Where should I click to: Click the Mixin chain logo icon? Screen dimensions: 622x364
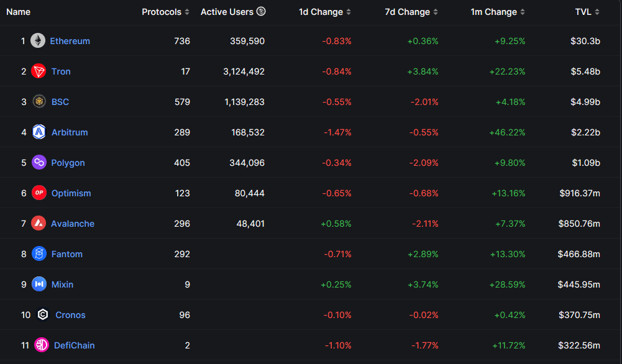tap(39, 284)
